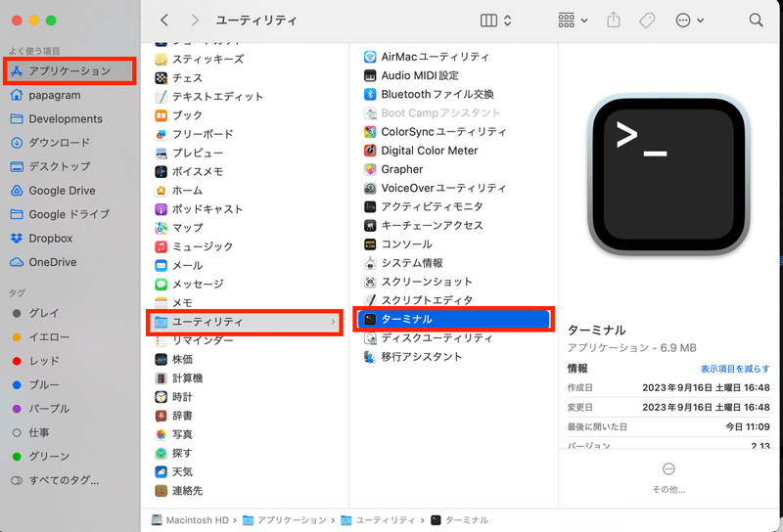Select the チェス app icon
Image resolution: width=783 pixels, height=532 pixels.
(161, 78)
